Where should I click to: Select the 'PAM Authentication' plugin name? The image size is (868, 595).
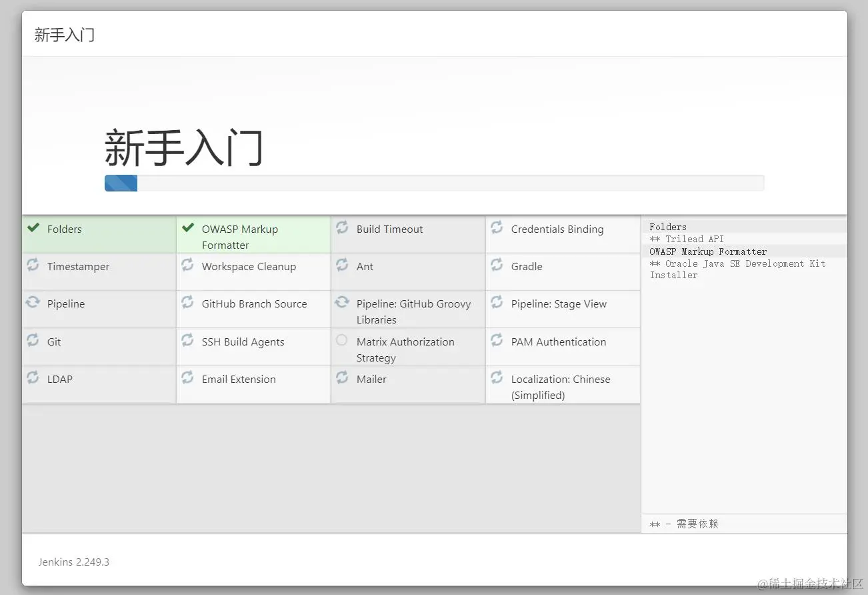[x=559, y=342]
